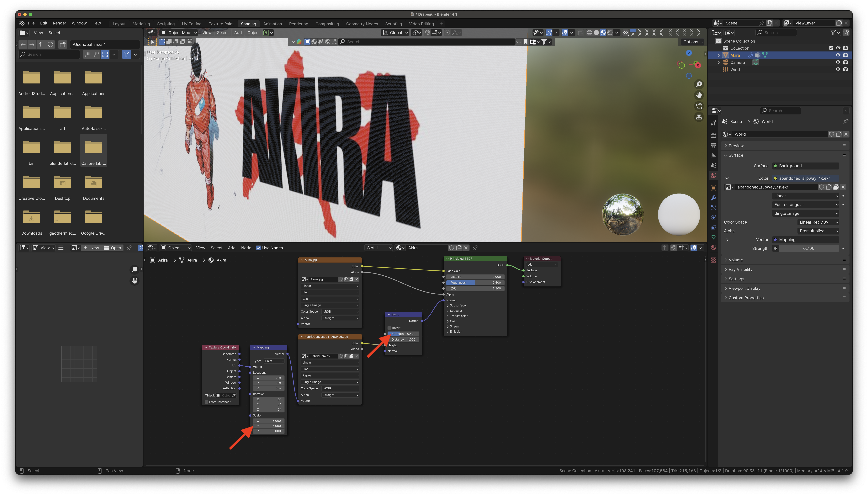Image resolution: width=868 pixels, height=495 pixels.
Task: Open the Render menu
Action: pyautogui.click(x=60, y=23)
